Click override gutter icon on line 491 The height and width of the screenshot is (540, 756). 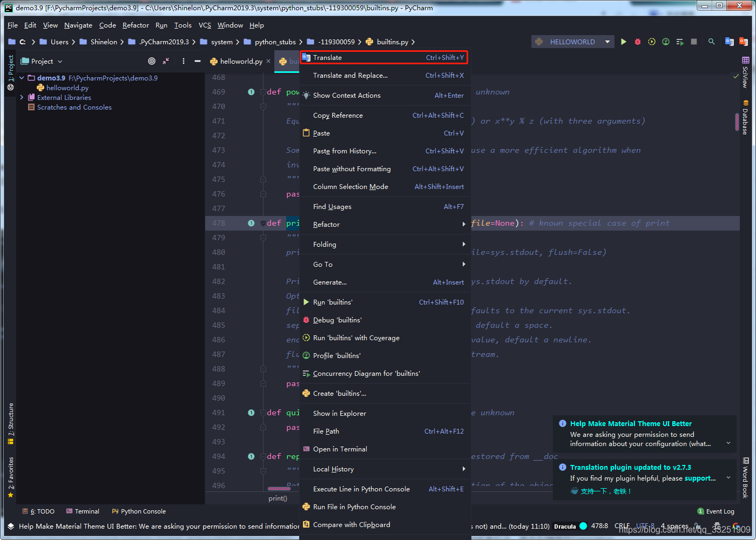[251, 413]
